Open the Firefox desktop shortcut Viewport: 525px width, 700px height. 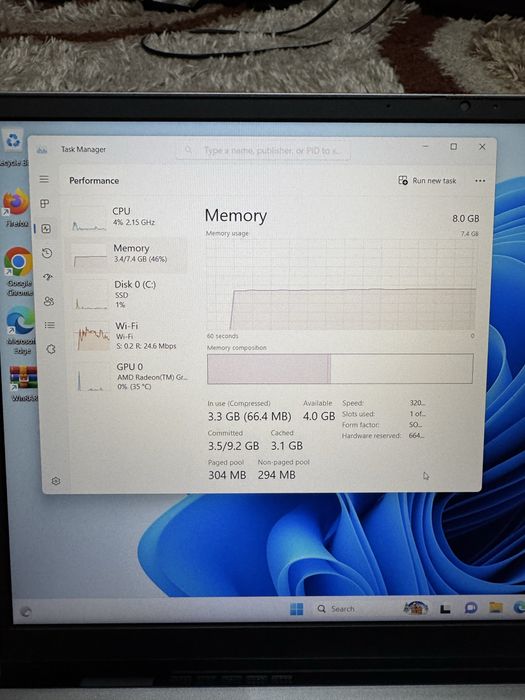coord(16,208)
